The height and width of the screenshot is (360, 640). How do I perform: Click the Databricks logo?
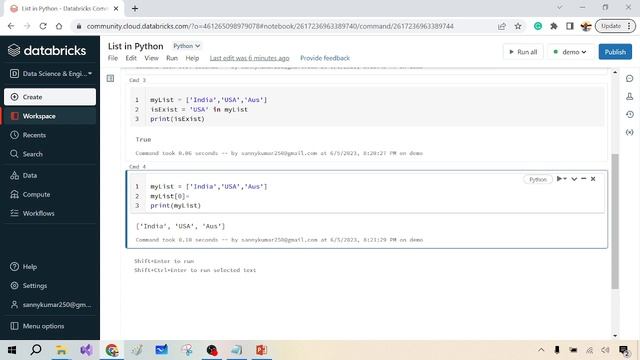click(x=47, y=50)
